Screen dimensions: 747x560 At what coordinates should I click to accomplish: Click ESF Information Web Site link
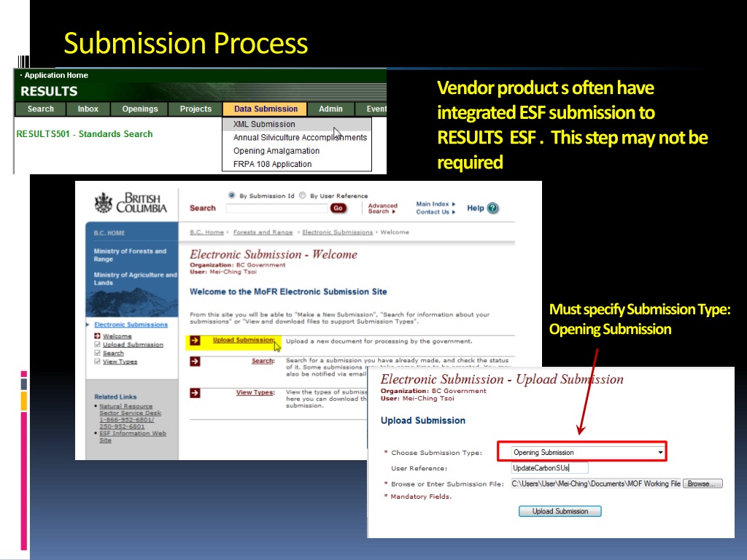coord(133,437)
